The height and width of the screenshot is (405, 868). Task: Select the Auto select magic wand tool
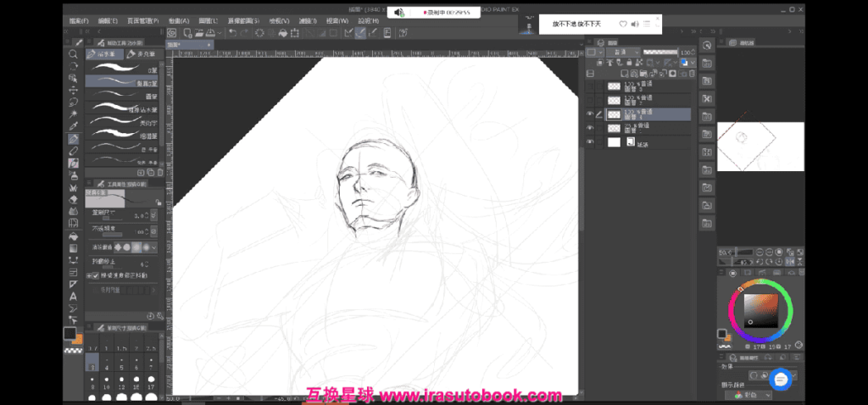[73, 114]
